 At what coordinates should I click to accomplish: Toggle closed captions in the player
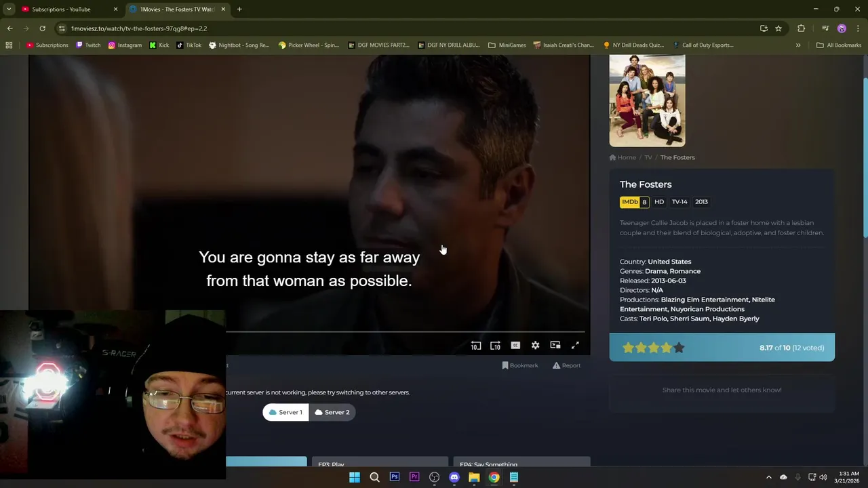[x=515, y=345]
